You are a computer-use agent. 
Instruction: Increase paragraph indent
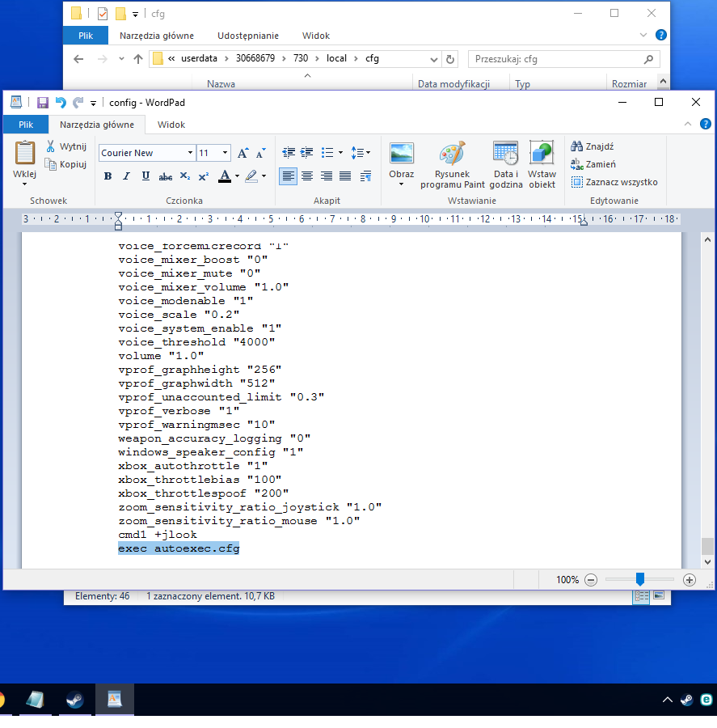coord(306,152)
